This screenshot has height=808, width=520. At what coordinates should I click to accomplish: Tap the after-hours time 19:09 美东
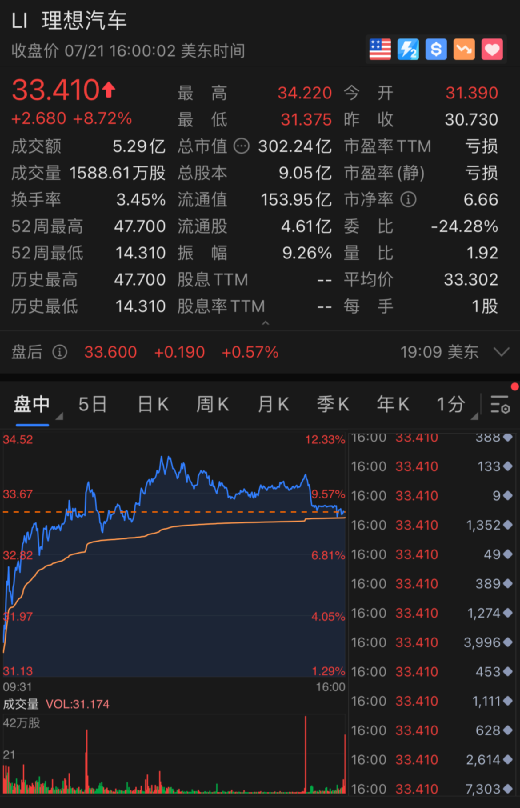[439, 352]
